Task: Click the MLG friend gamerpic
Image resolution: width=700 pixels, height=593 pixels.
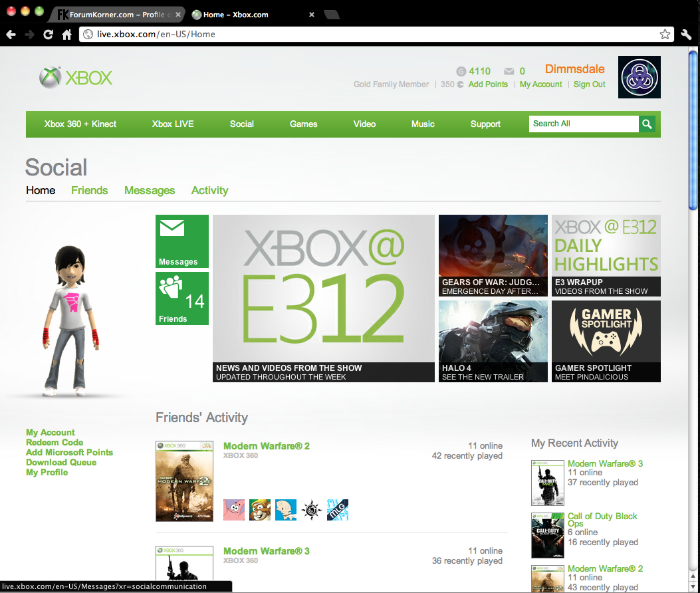Action: pos(338,510)
